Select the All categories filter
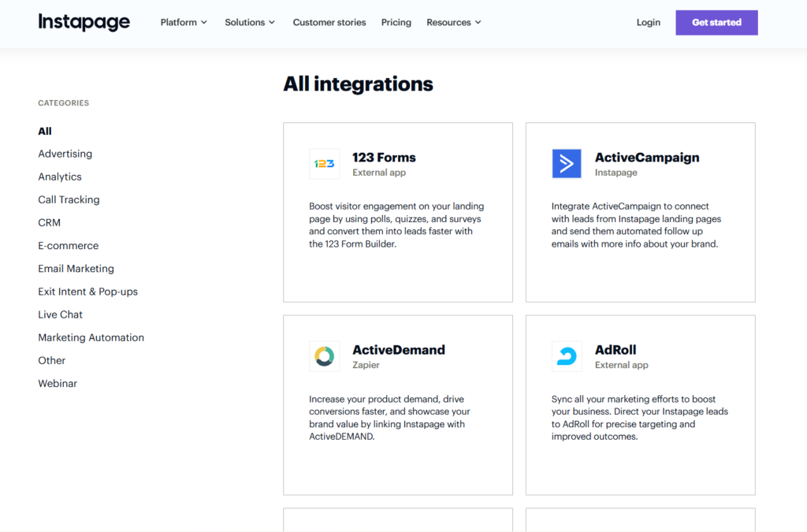Image resolution: width=807 pixels, height=532 pixels. point(44,131)
